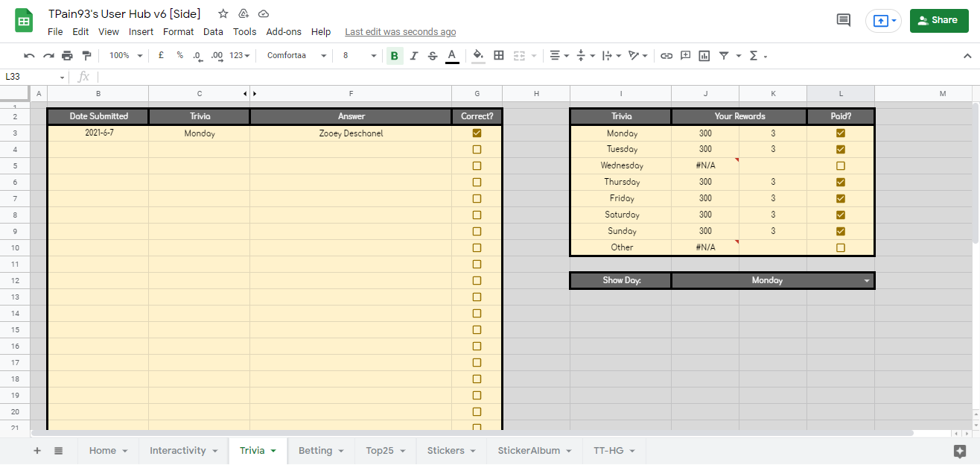The height and width of the screenshot is (465, 980).
Task: Open the Insert menu
Action: tap(141, 32)
